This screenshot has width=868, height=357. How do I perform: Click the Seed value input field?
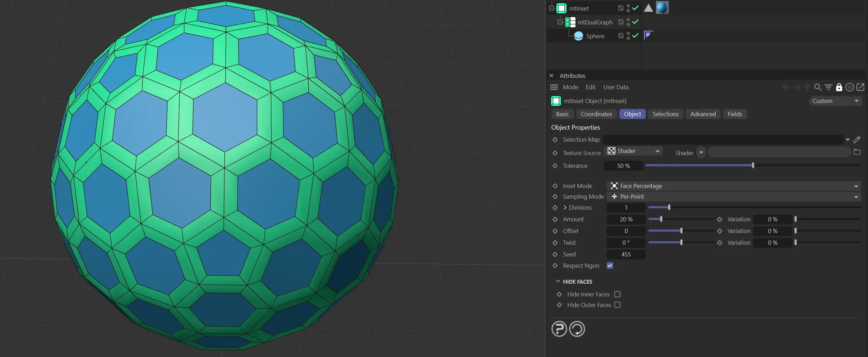pyautogui.click(x=626, y=254)
